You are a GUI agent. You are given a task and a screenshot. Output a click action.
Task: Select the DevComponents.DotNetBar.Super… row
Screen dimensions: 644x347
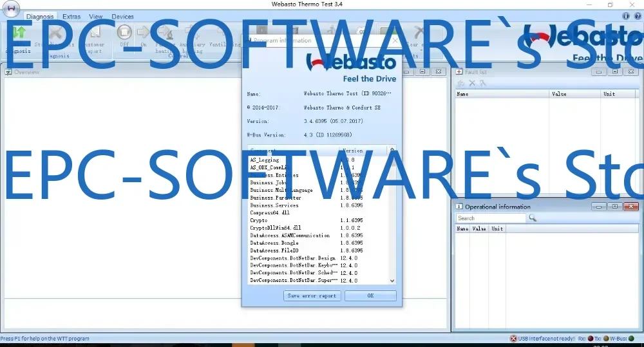tap(318, 281)
